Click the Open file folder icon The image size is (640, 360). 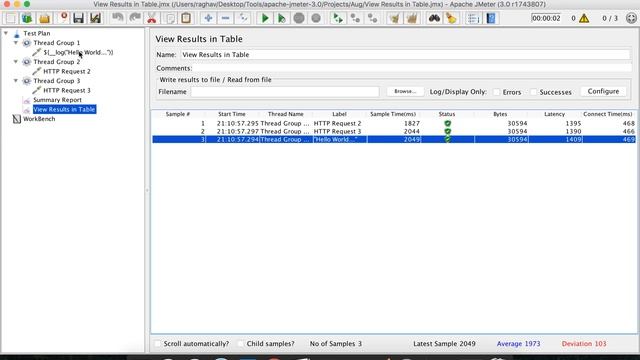(x=44, y=18)
